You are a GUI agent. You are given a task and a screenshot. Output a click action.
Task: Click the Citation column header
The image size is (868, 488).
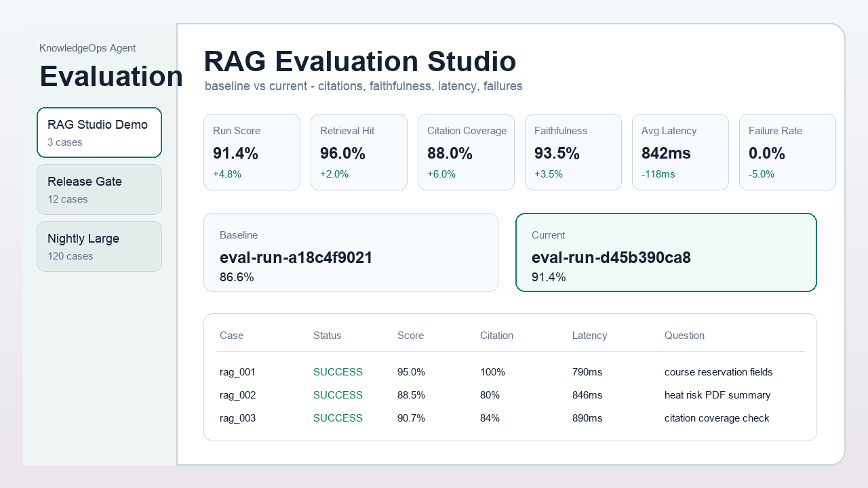click(x=496, y=335)
